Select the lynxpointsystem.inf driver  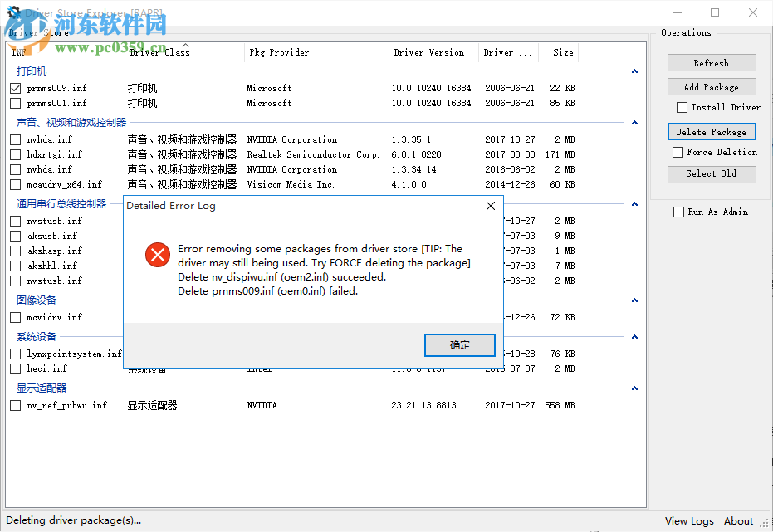click(15, 353)
